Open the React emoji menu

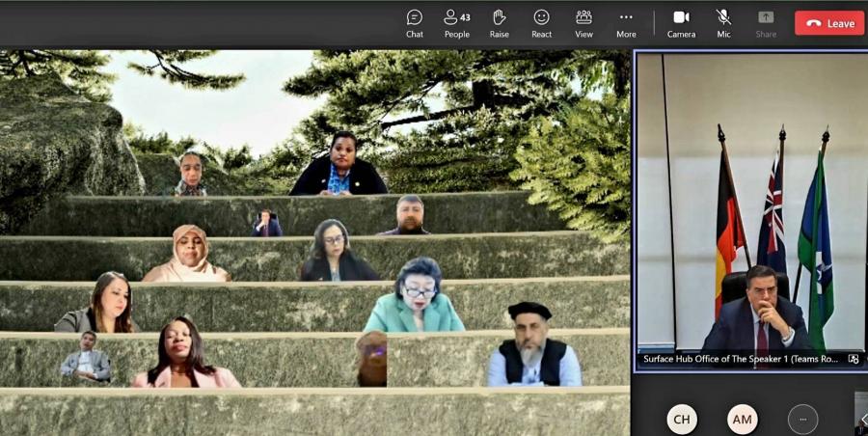coord(541,23)
